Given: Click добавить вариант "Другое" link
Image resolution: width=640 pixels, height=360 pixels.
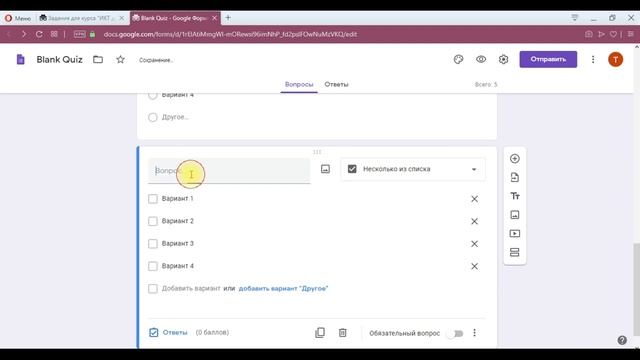Looking at the screenshot, I should [x=283, y=289].
